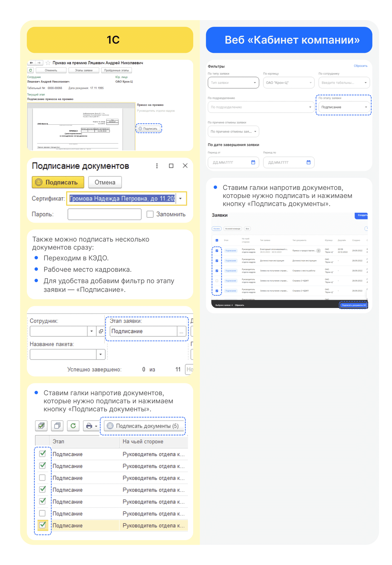This screenshot has width=392, height=565.
Task: Open the Сертификат dropdown arrow
Action: (x=181, y=199)
